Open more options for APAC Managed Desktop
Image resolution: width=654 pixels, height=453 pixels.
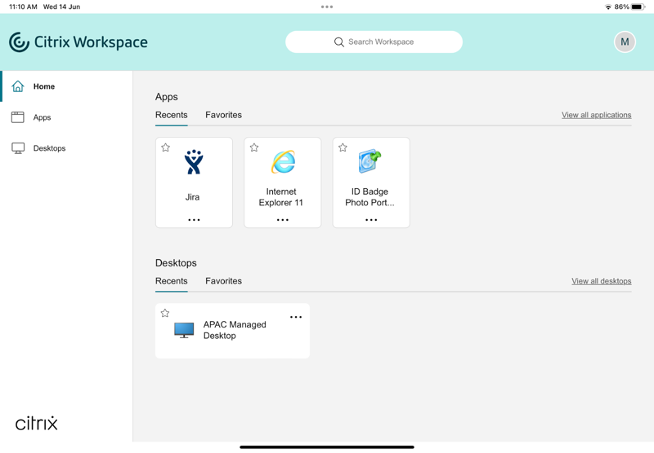click(x=296, y=317)
